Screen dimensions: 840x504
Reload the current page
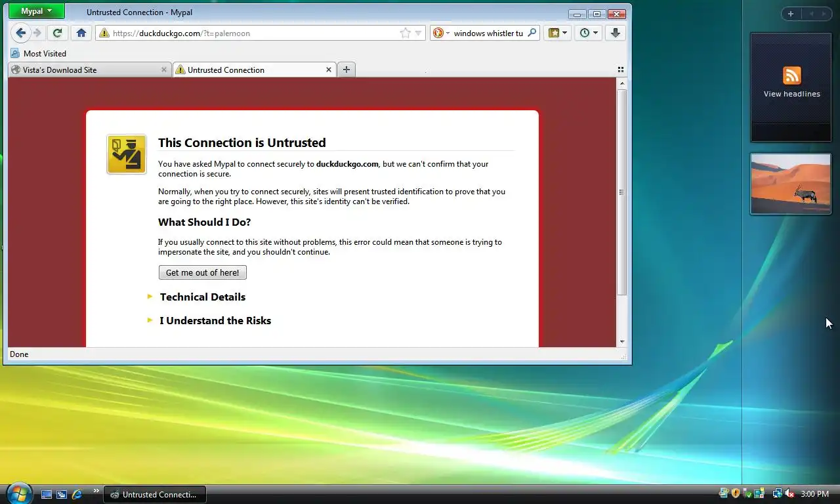pyautogui.click(x=58, y=33)
